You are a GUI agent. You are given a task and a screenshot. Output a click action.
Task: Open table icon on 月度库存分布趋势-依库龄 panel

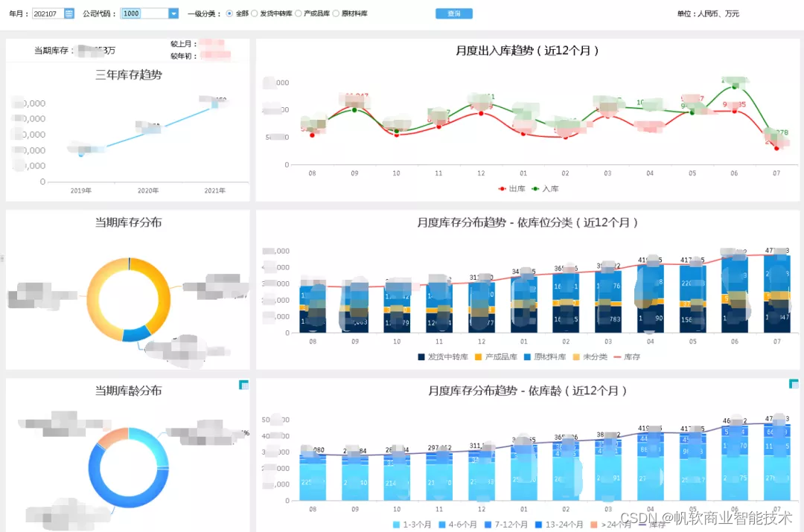(x=794, y=383)
